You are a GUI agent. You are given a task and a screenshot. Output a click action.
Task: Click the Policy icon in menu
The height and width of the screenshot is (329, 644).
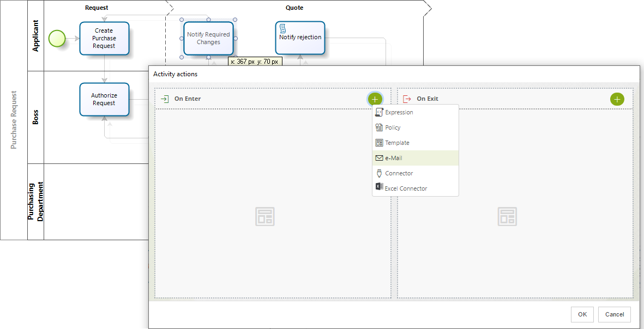(379, 127)
